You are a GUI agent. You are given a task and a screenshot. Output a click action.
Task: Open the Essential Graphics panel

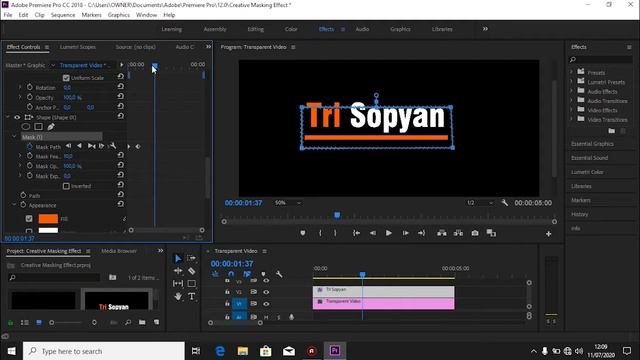click(592, 144)
